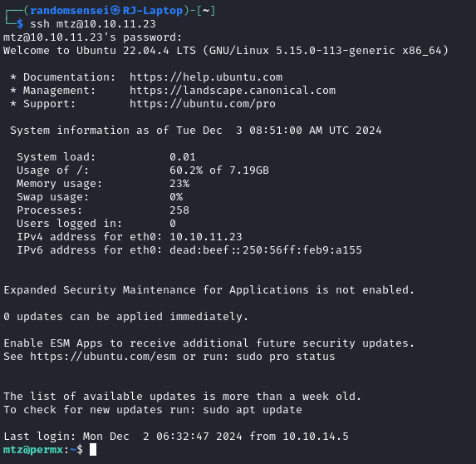The image size is (476, 464).
Task: Click the 'sudo pro status' command text
Action: (286, 357)
